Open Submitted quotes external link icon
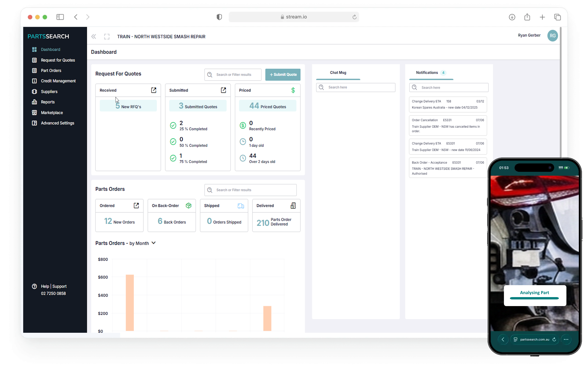This screenshot has width=588, height=373. (223, 90)
